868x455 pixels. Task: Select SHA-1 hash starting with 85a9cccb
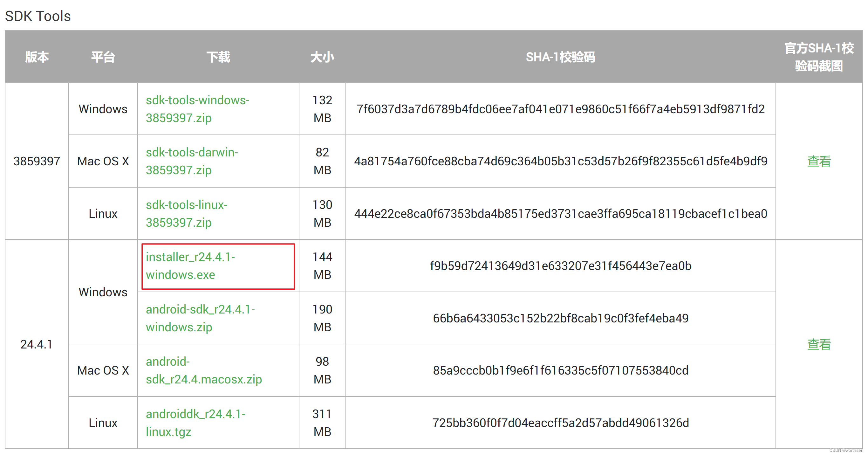click(x=560, y=370)
